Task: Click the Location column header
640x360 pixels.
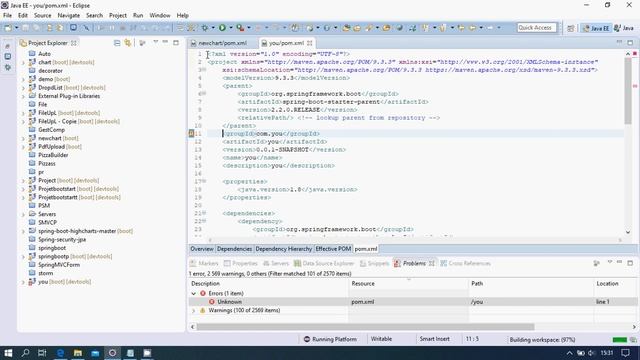Action: (x=615, y=283)
